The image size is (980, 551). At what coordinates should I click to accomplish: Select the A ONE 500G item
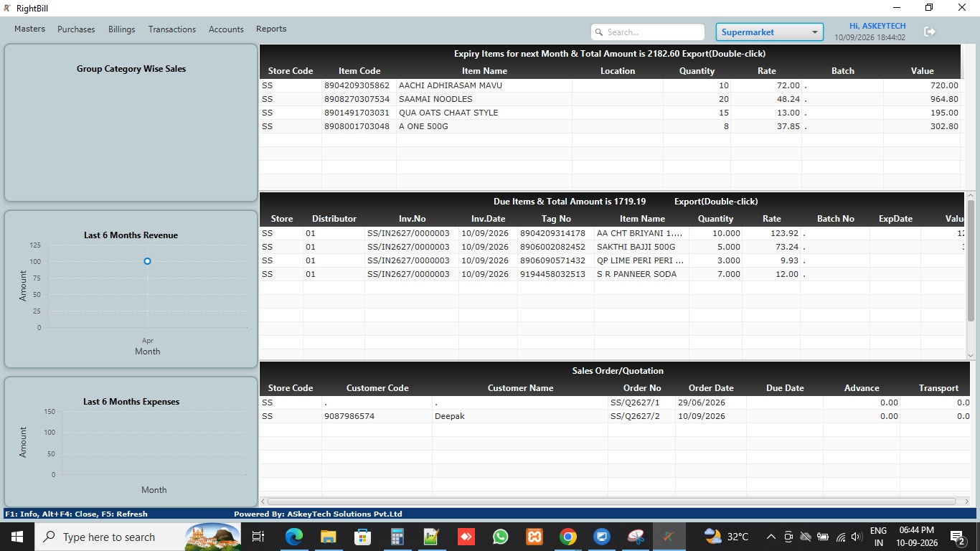click(x=423, y=126)
